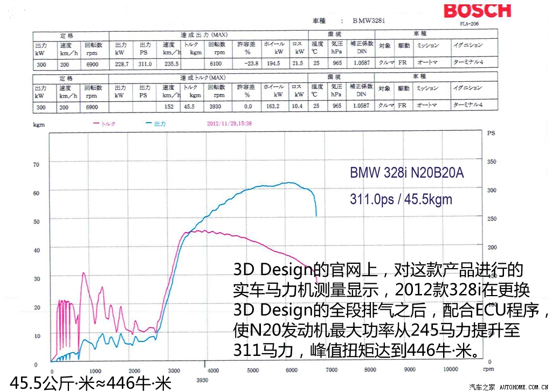Select the blue 出力 legend entry

click(156, 124)
